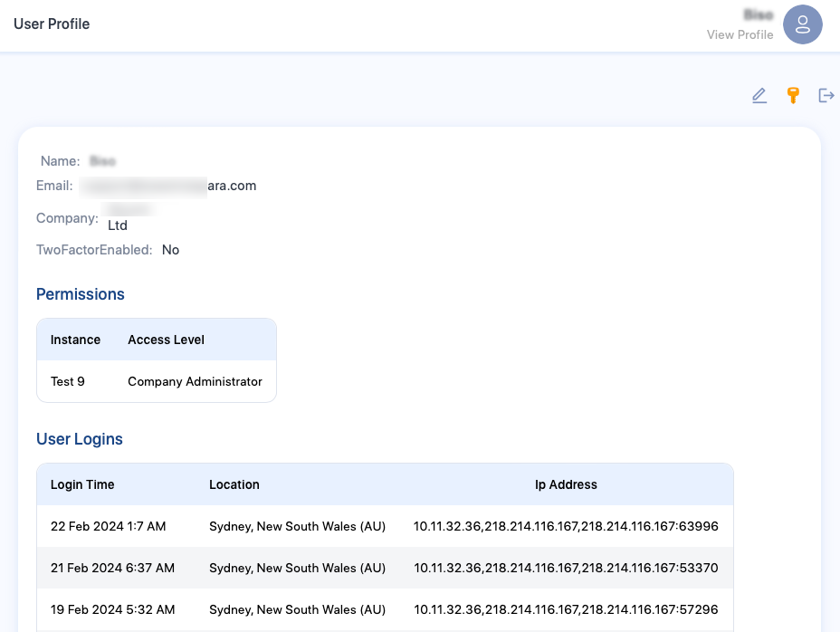Click the Location column header

[234, 484]
